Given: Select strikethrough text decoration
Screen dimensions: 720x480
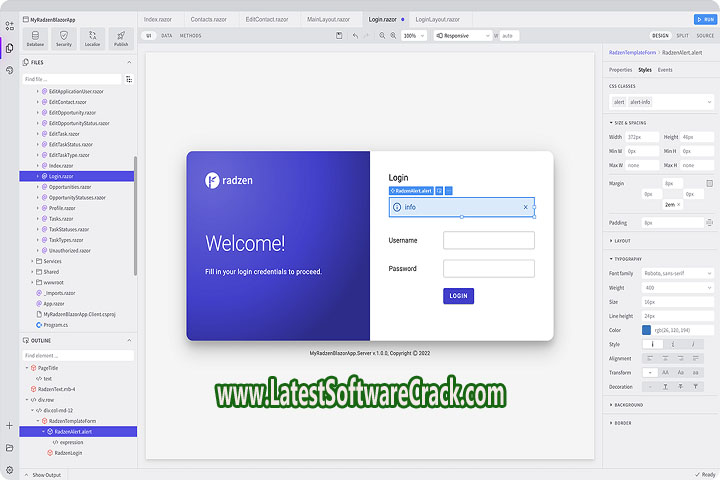Looking at the screenshot, I should 681,387.
